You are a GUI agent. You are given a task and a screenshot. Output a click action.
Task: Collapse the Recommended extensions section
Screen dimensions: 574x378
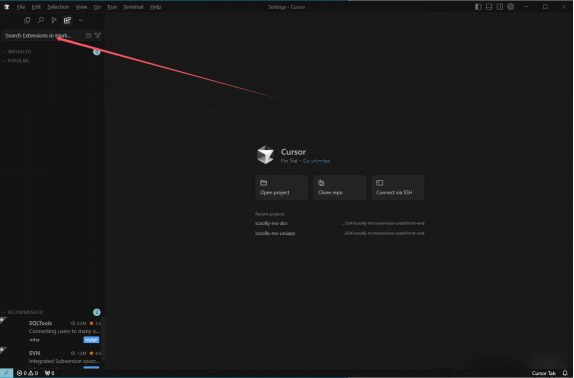[x=3, y=312]
